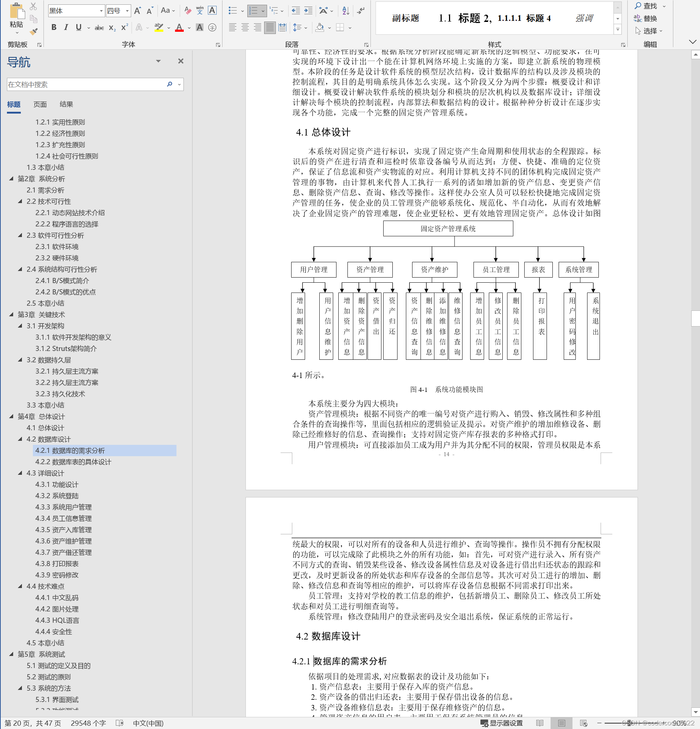Switch to Web Layout view in status bar

pyautogui.click(x=583, y=723)
